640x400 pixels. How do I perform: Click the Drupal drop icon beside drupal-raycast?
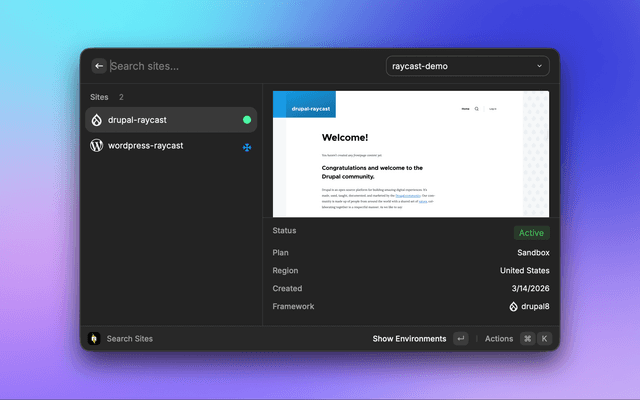tap(96, 120)
